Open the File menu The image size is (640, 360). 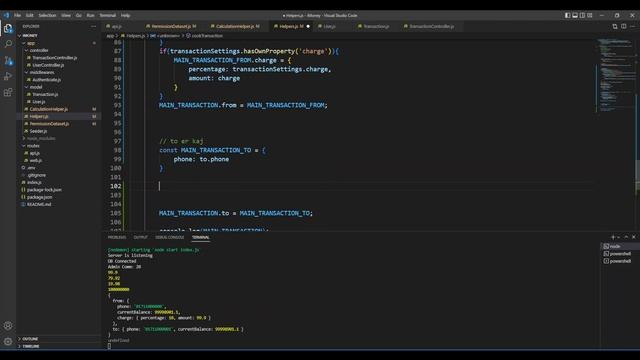point(18,15)
